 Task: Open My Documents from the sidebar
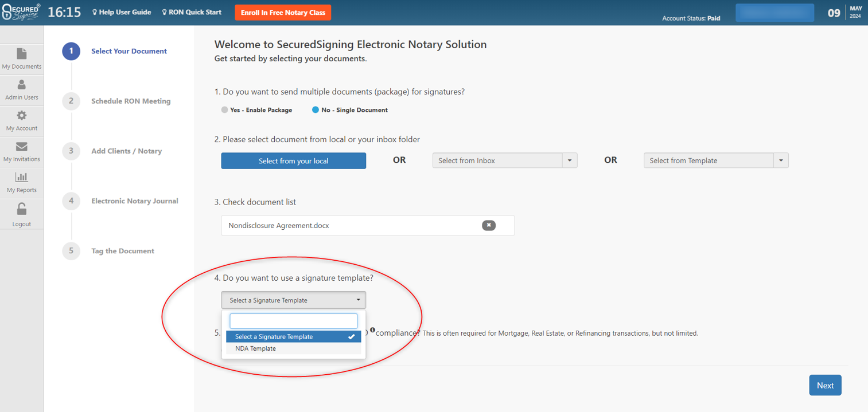click(x=21, y=54)
